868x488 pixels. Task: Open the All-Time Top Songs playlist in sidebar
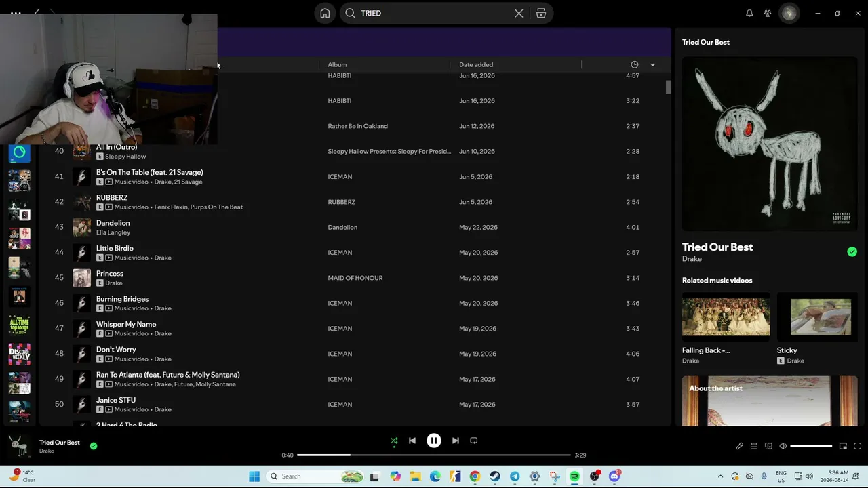[19, 325]
